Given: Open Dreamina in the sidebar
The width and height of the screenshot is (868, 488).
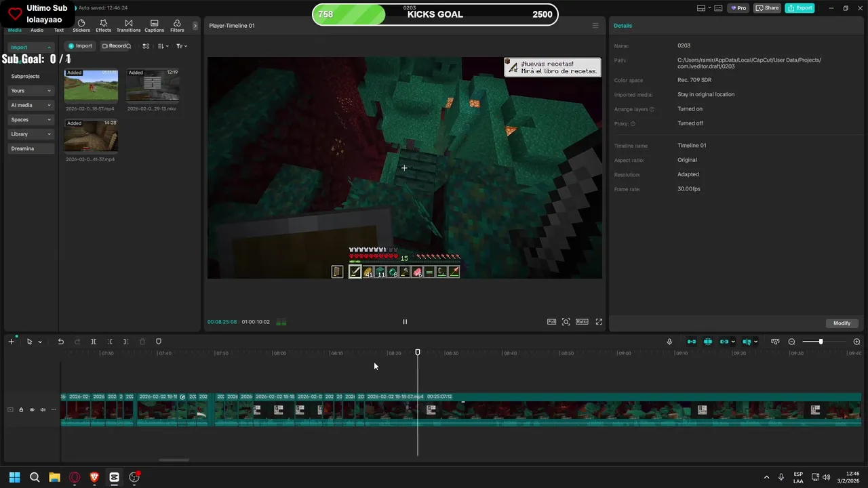Looking at the screenshot, I should (31, 148).
